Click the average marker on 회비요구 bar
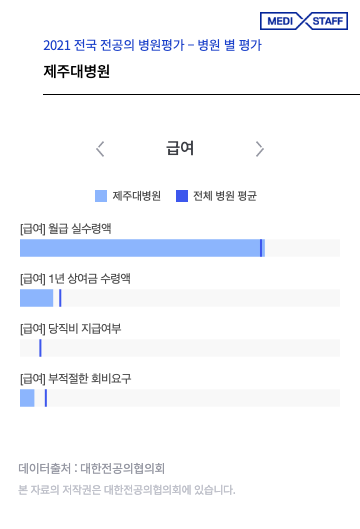The image size is (360, 529). (46, 398)
